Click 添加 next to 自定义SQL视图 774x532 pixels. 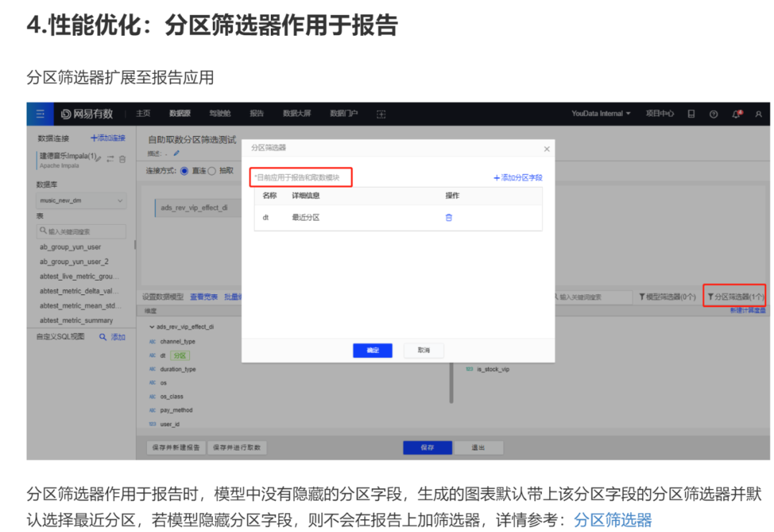118,337
